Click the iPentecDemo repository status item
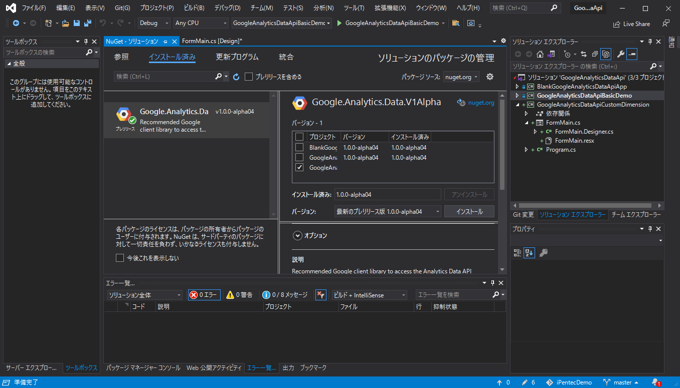 pos(569,382)
